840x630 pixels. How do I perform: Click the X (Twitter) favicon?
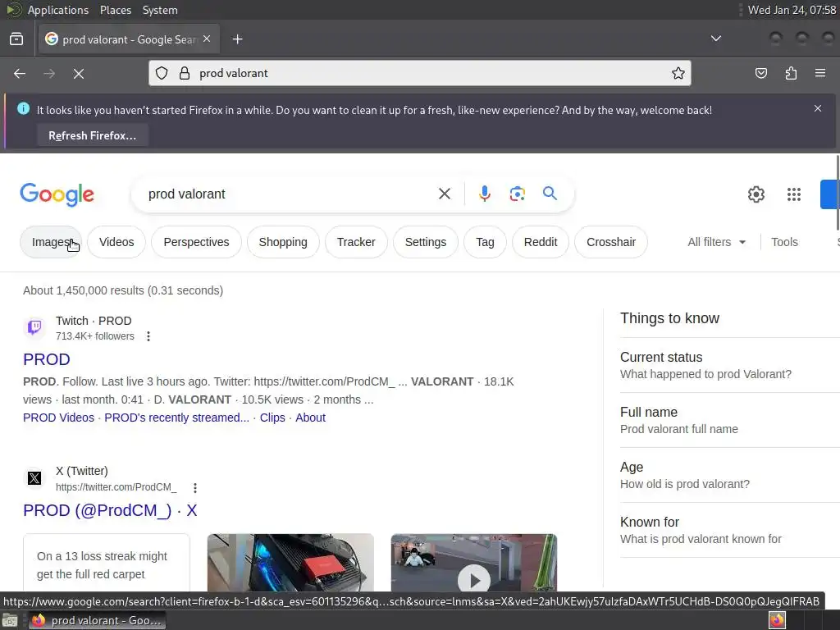pyautogui.click(x=34, y=478)
